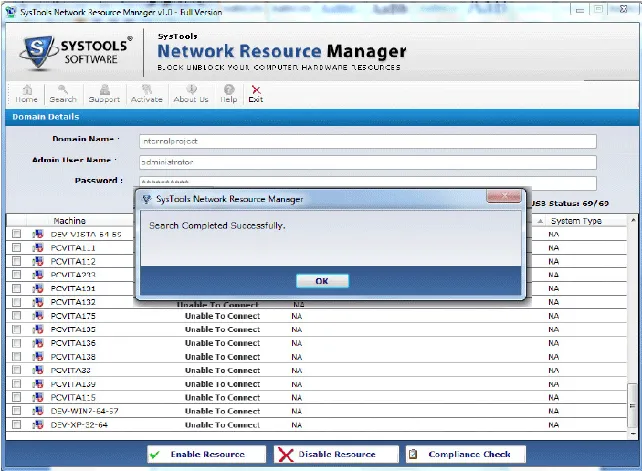The image size is (642, 471).
Task: Click OK in the search completed dialog
Action: (x=322, y=281)
